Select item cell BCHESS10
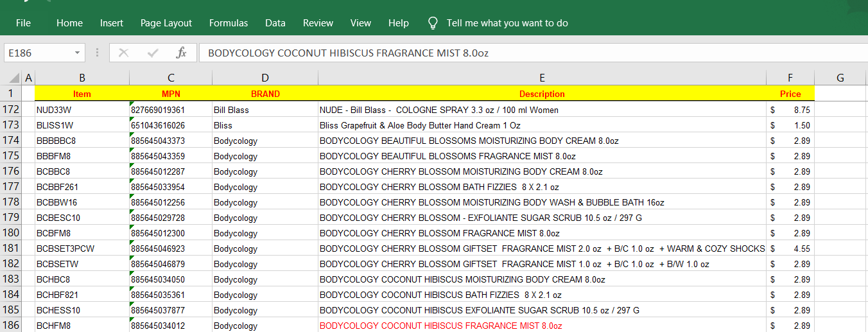The image size is (868, 332). click(x=82, y=310)
